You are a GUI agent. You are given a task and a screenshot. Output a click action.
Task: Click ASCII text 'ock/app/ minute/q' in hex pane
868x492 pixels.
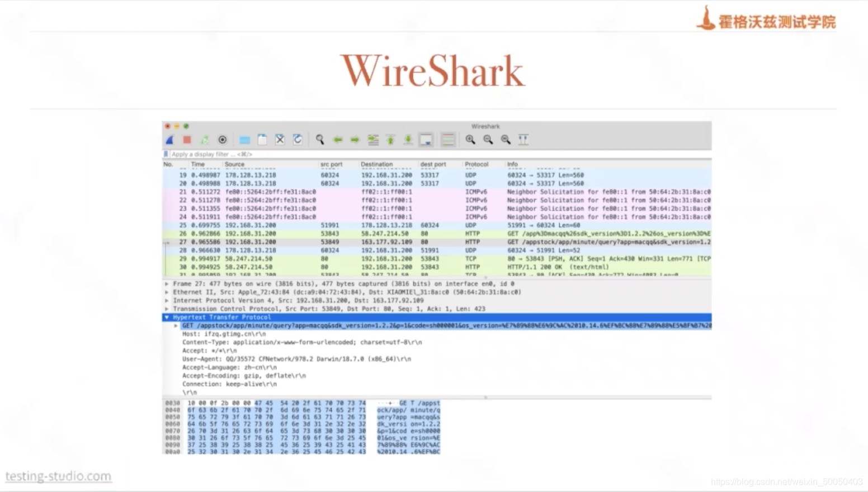tap(408, 410)
